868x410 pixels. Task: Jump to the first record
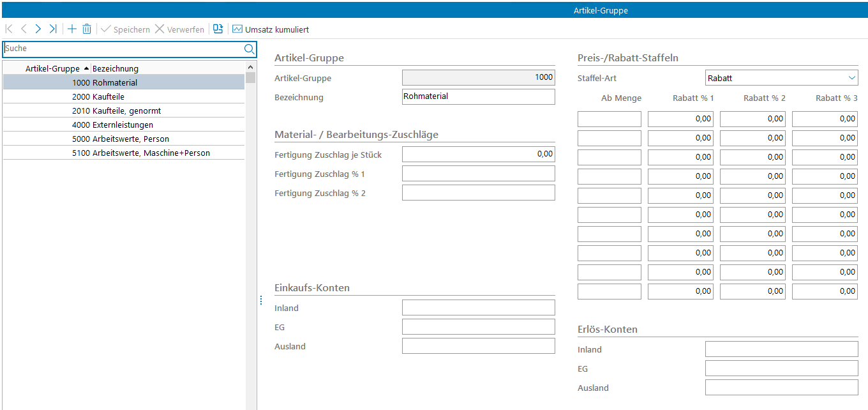(x=9, y=29)
